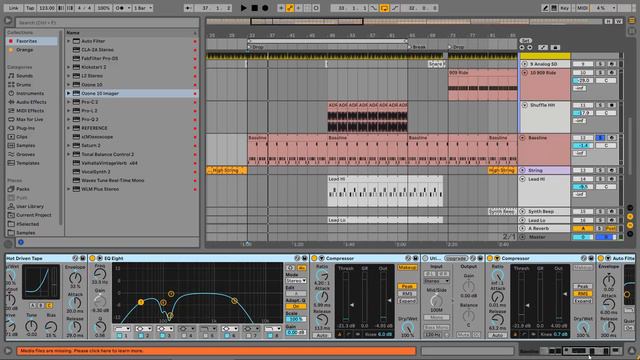Open the Current Project place
The image size is (640, 360).
coord(33,215)
